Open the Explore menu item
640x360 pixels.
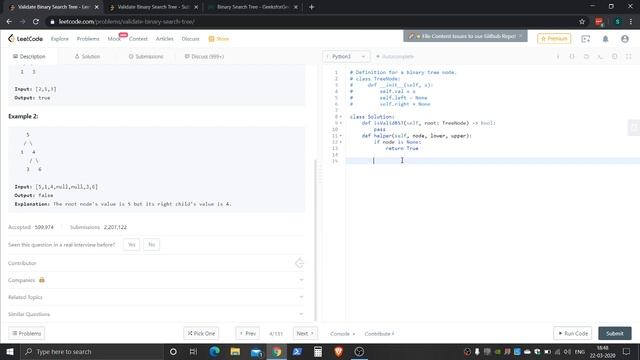(x=60, y=39)
